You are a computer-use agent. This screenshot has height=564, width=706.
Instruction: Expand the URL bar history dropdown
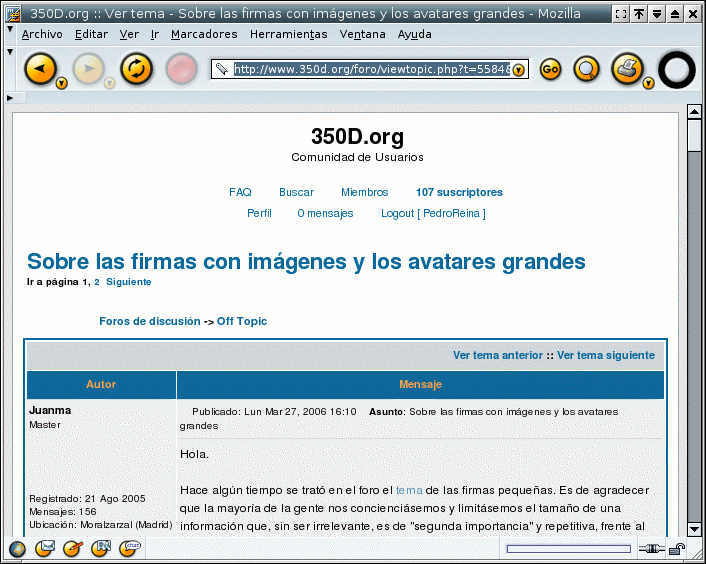pyautogui.click(x=519, y=70)
